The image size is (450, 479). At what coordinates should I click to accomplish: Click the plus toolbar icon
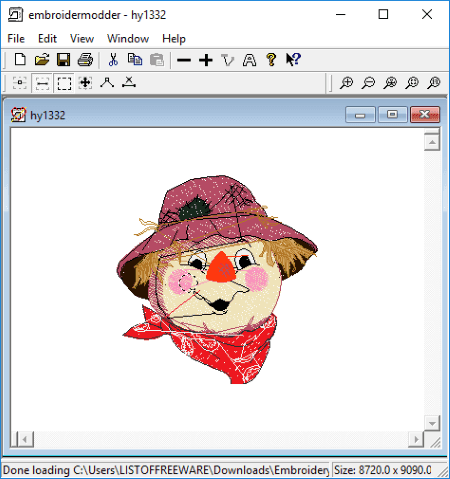pyautogui.click(x=206, y=60)
